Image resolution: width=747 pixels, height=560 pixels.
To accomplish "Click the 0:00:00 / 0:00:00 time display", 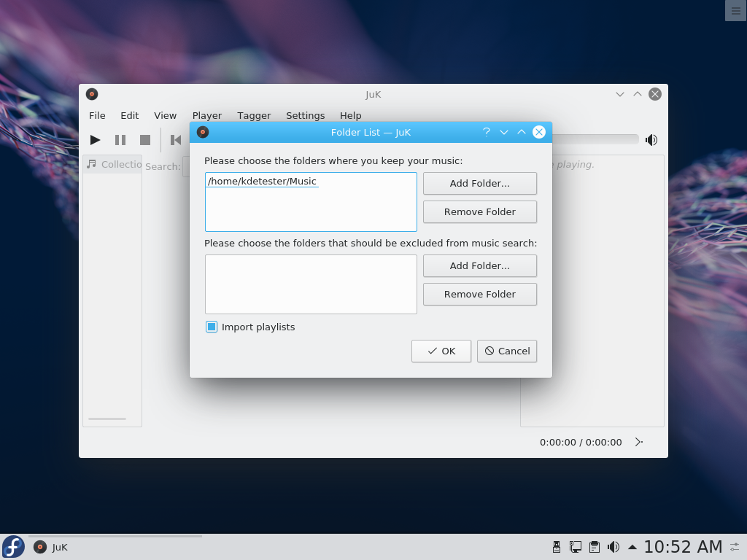I will [x=581, y=442].
